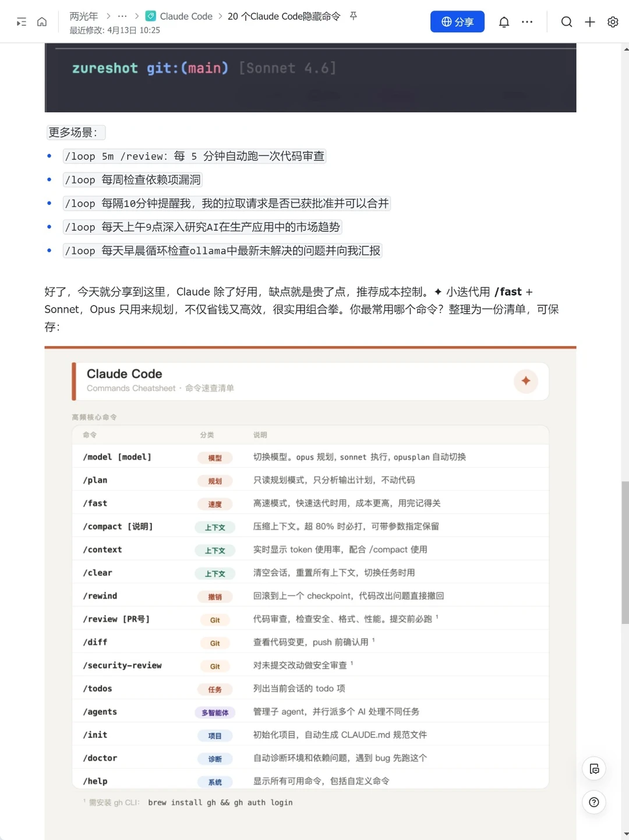Open the more options ellipsis menu
The image size is (629, 840).
click(x=527, y=22)
